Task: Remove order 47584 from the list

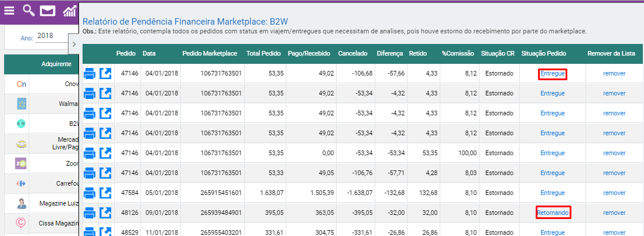Action: pos(614,193)
